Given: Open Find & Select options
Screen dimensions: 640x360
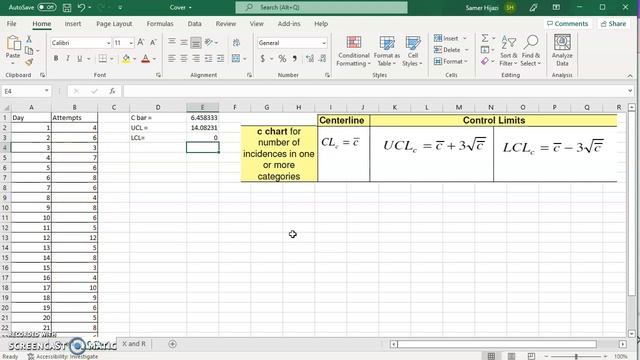Looking at the screenshot, I should 531,51.
